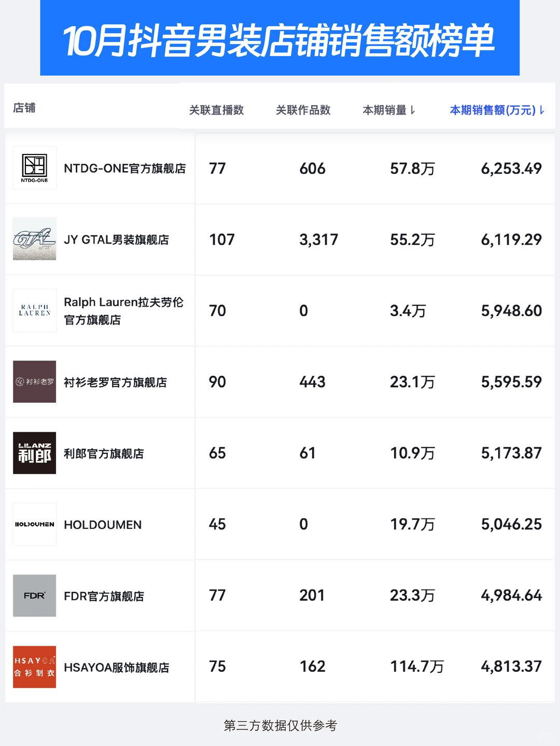The height and width of the screenshot is (746, 560).
Task: Click sales volume 114.7万
Action: (417, 666)
